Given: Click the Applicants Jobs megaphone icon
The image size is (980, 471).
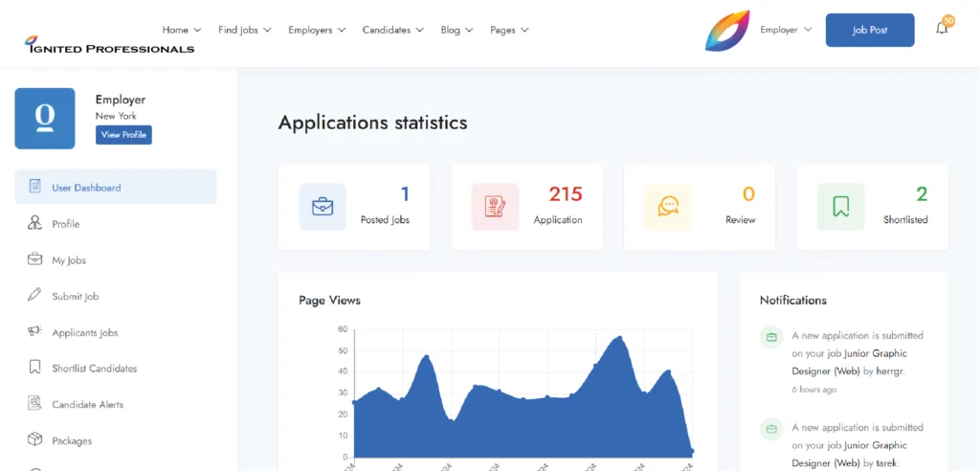Looking at the screenshot, I should (x=34, y=332).
